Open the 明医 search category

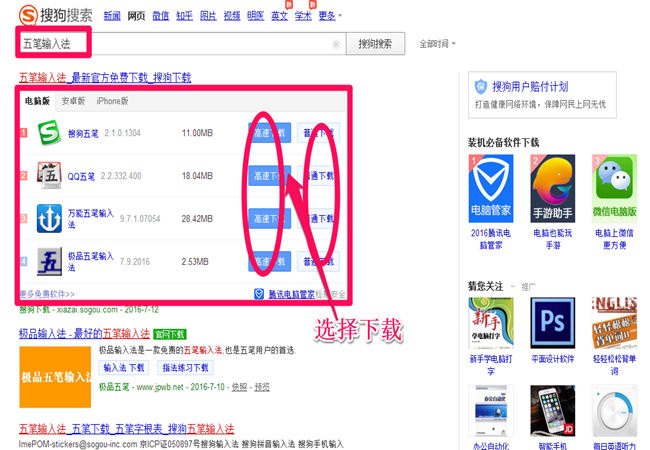click(256, 16)
